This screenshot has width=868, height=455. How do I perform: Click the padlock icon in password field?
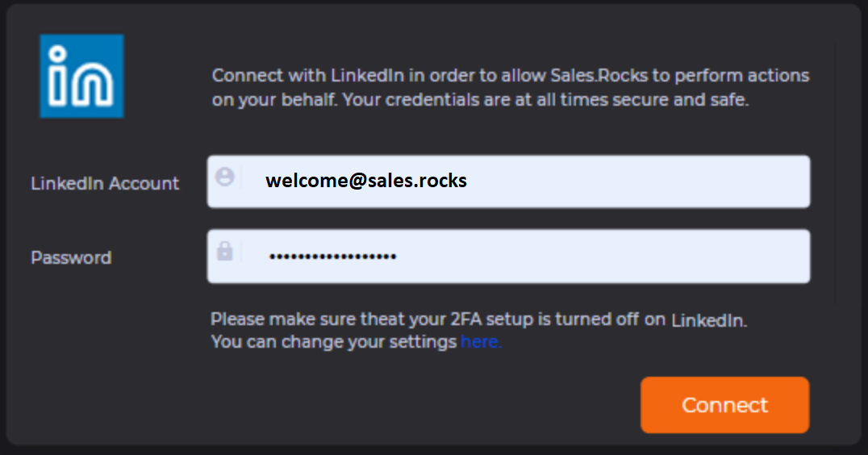tap(225, 252)
